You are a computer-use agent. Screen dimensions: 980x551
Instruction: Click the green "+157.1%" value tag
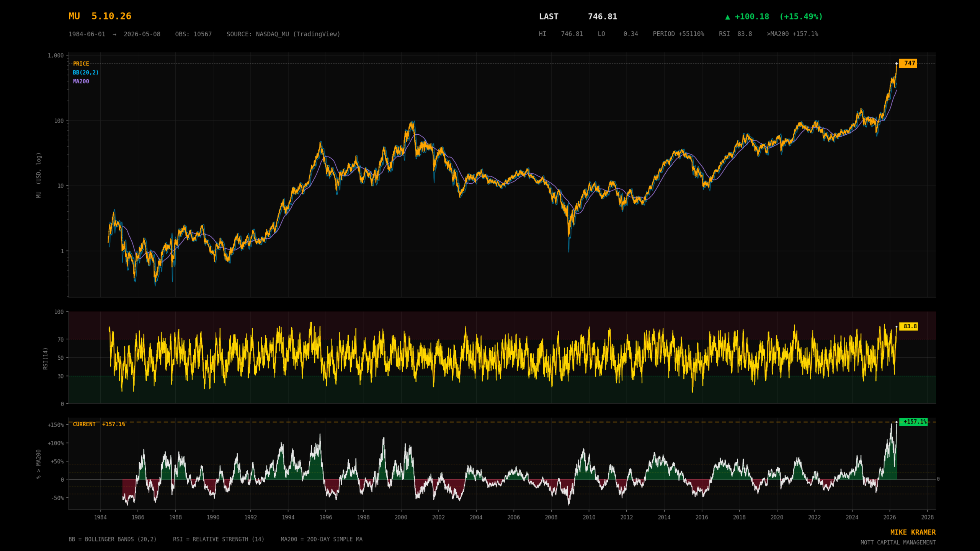click(913, 422)
